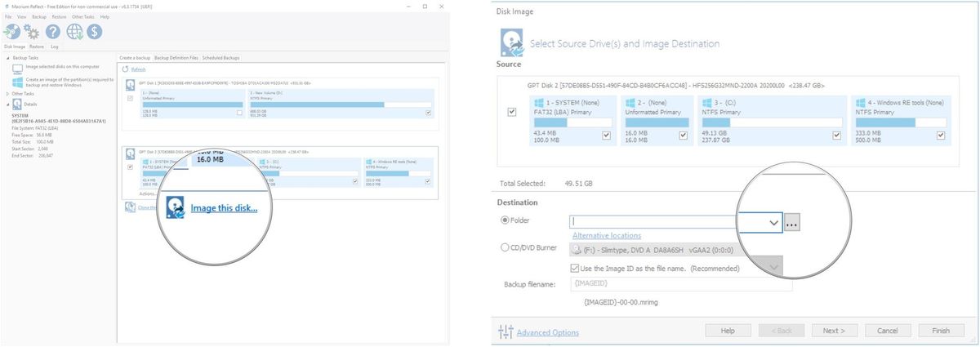This screenshot has height=347, width=980.
Task: Click the globe update toolbar icon
Action: point(75,32)
